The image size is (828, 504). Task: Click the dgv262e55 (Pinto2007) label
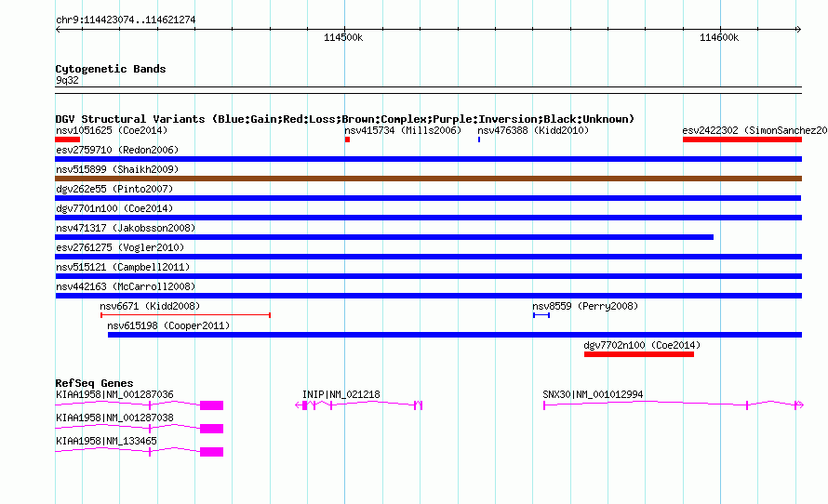[114, 189]
